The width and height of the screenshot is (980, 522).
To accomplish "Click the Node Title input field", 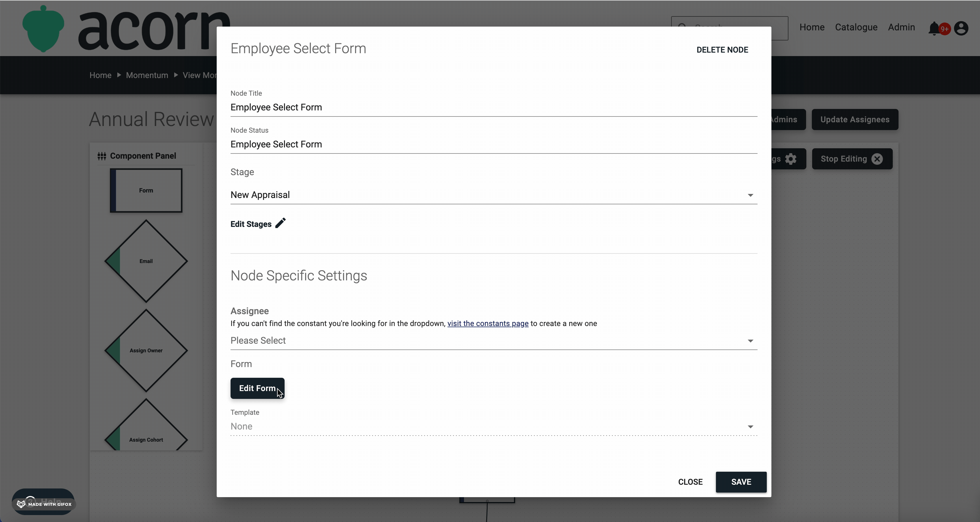I will point(494,107).
